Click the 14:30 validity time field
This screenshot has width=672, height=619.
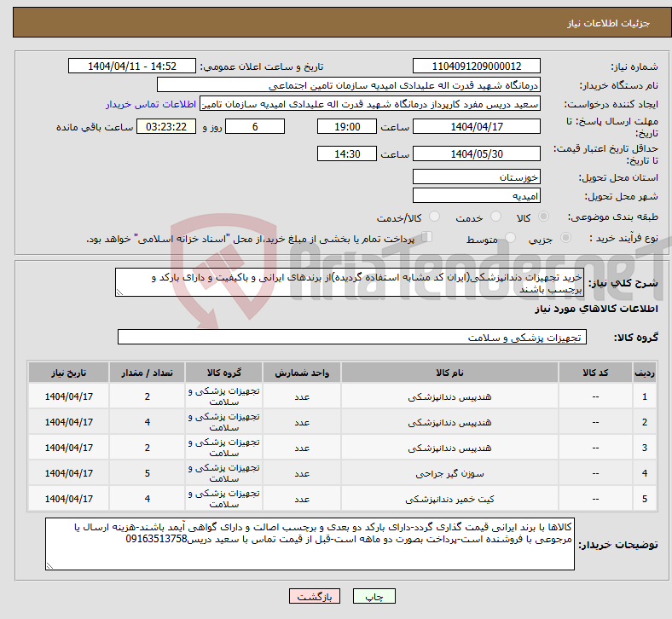[347, 153]
